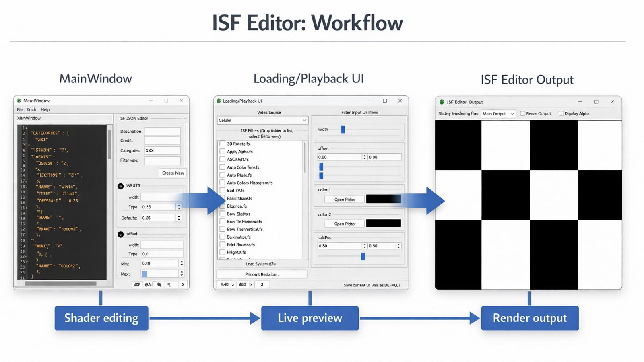This screenshot has height=362, width=644.
Task: Click the Prinomt Resblion... button
Action: tap(262, 274)
